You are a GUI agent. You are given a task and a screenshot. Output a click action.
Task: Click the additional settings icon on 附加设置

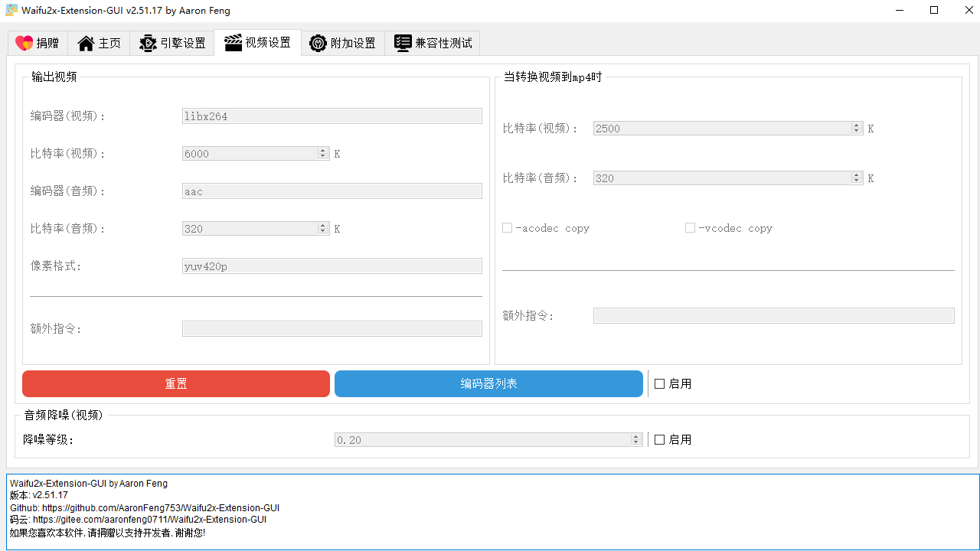click(x=318, y=43)
